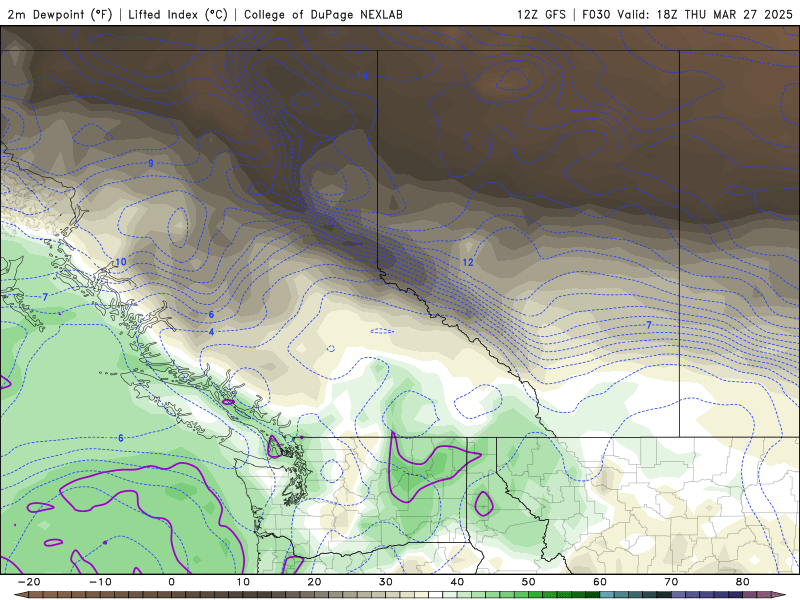The height and width of the screenshot is (600, 800).
Task: Click the colorbar tick label 30
Action: (386, 582)
